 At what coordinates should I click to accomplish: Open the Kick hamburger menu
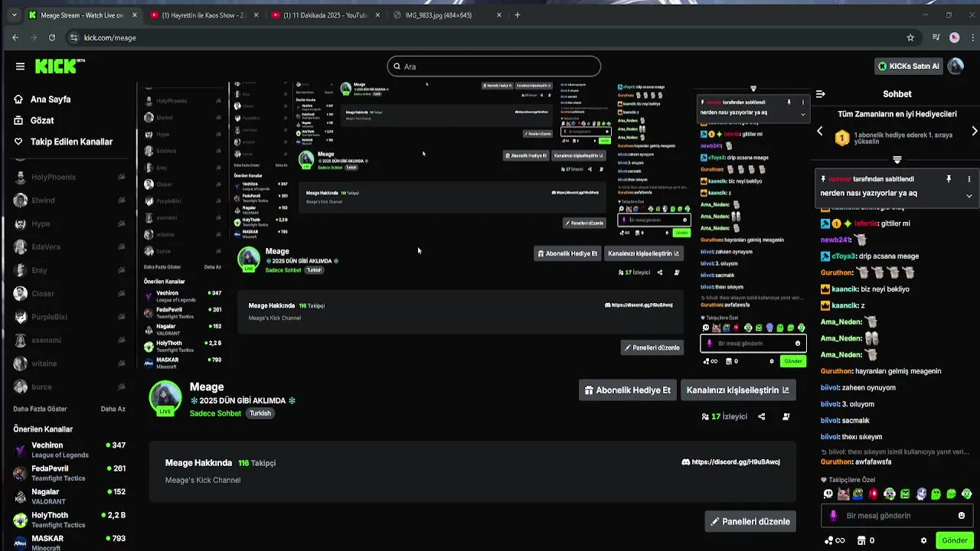tap(20, 67)
